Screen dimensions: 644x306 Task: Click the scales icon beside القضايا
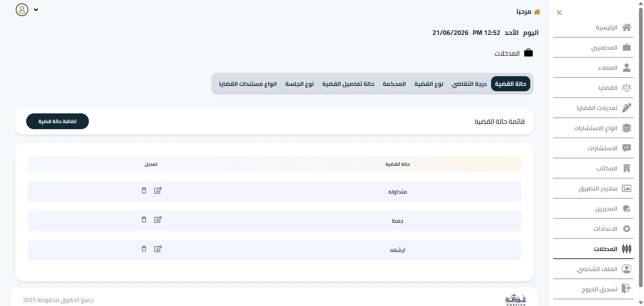point(627,88)
